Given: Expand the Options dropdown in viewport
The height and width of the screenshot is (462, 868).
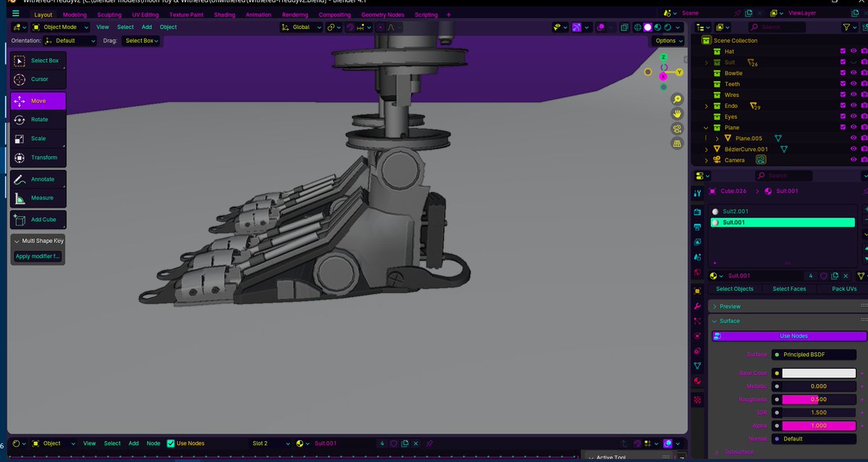Looking at the screenshot, I should coord(668,41).
